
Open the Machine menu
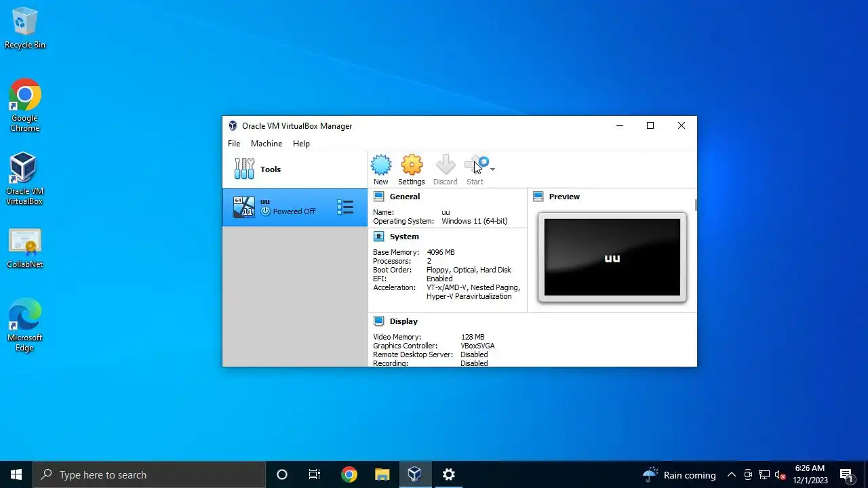[x=267, y=144]
